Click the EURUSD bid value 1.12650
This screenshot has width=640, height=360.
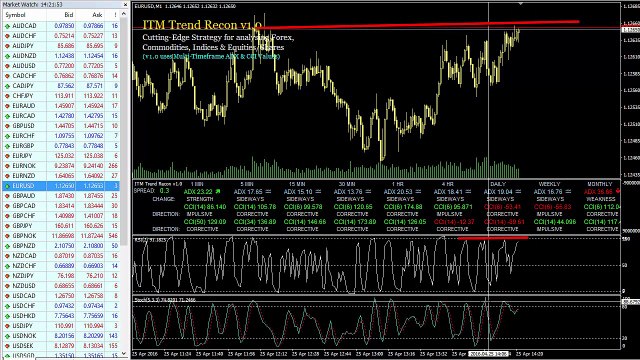click(x=64, y=186)
